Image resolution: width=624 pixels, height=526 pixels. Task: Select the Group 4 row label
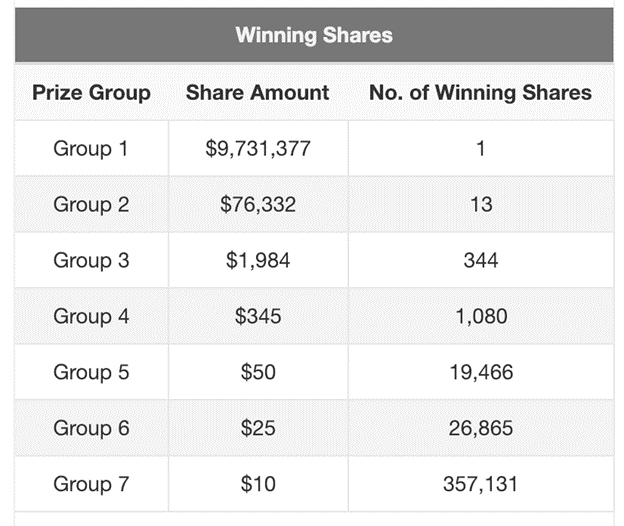pyautogui.click(x=91, y=316)
